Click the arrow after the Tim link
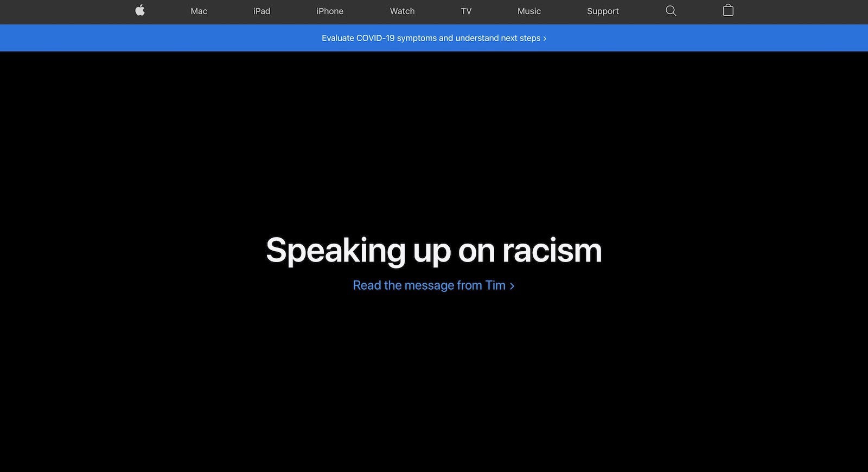 point(512,286)
